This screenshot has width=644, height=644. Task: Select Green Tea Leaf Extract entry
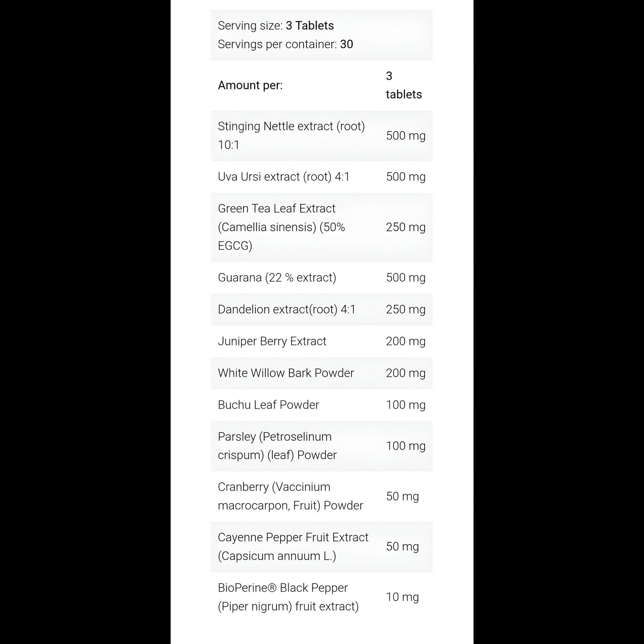tap(322, 227)
